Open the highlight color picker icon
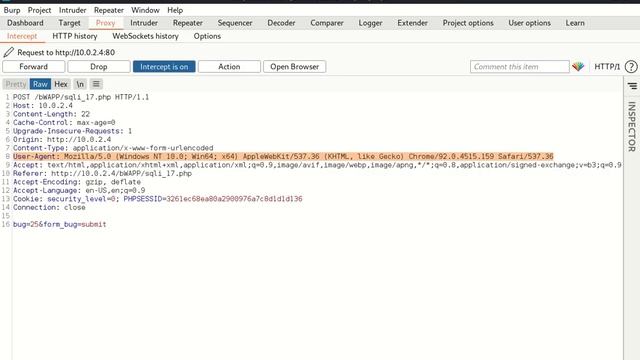The image size is (640, 360). pyautogui.click(x=578, y=67)
